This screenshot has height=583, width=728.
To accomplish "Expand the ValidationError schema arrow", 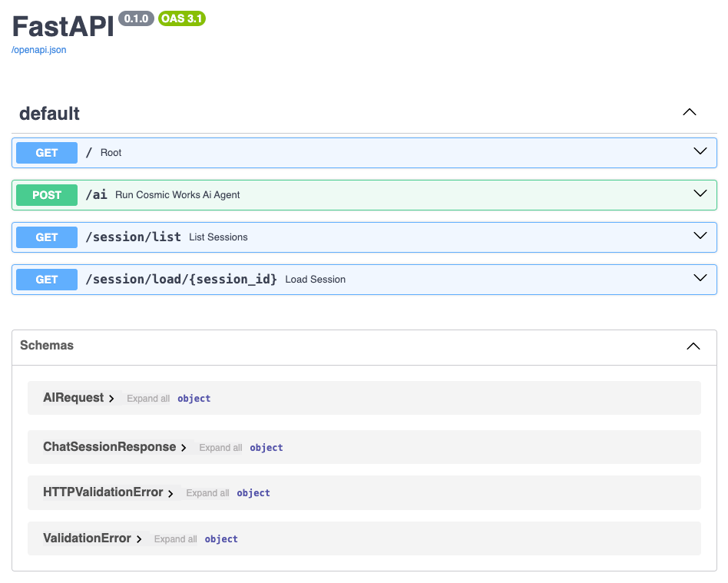I will coord(139,539).
